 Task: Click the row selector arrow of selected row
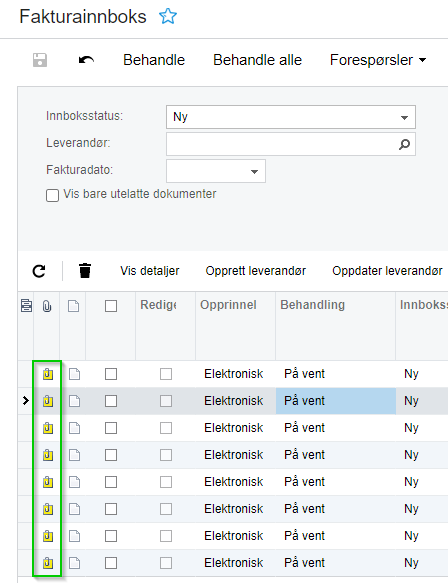26,401
